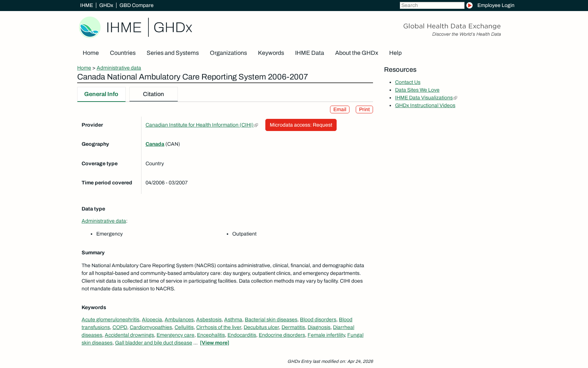Open the GHDx Instructional Videos link
Viewport: 588px width, 368px height.
pos(425,105)
